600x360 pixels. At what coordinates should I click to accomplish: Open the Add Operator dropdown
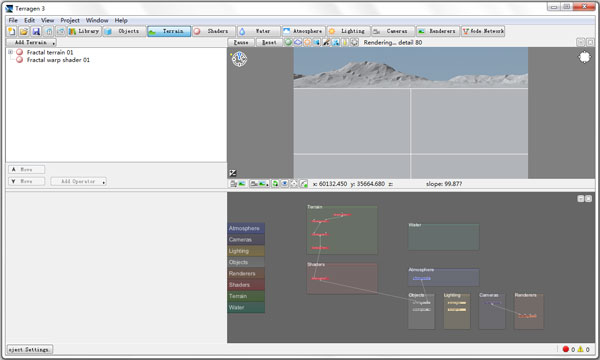pyautogui.click(x=78, y=181)
